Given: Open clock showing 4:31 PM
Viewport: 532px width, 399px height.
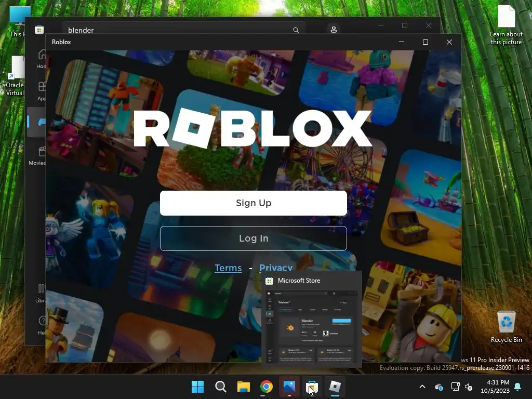Looking at the screenshot, I should (x=495, y=387).
